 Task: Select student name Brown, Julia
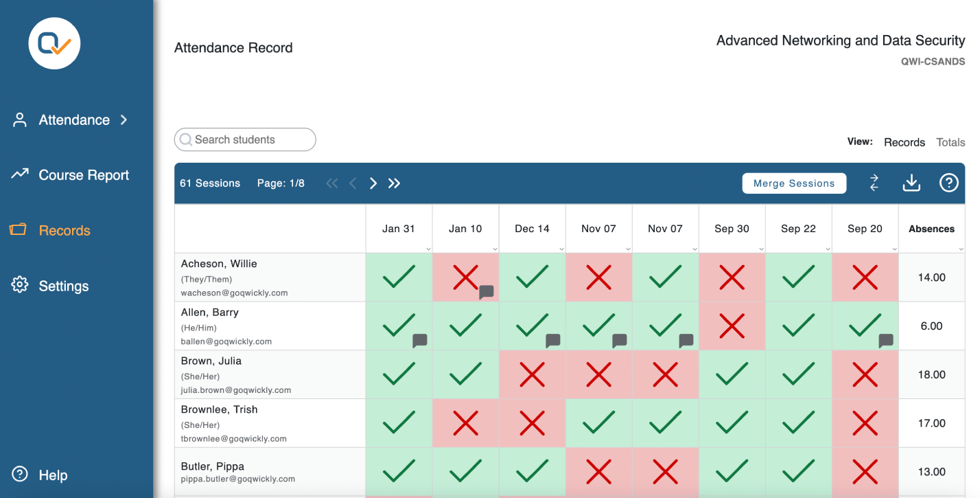coord(211,361)
